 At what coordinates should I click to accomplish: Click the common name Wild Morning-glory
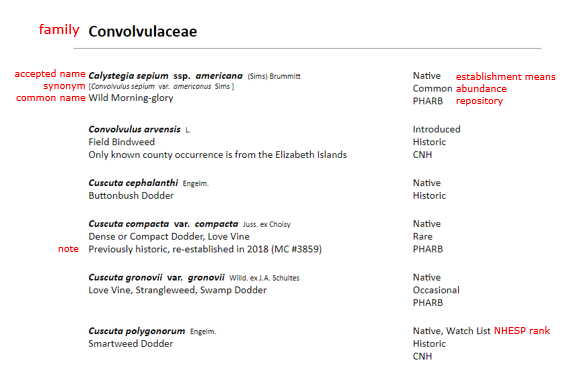click(x=131, y=98)
